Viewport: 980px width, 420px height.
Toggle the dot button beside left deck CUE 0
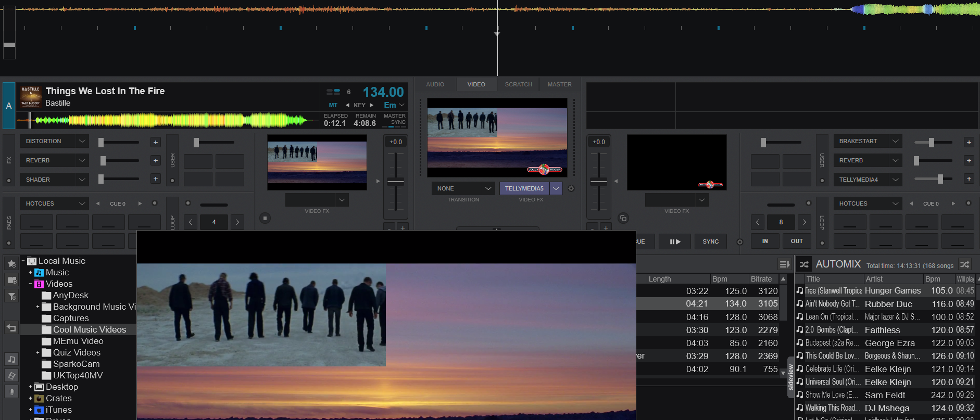[154, 203]
